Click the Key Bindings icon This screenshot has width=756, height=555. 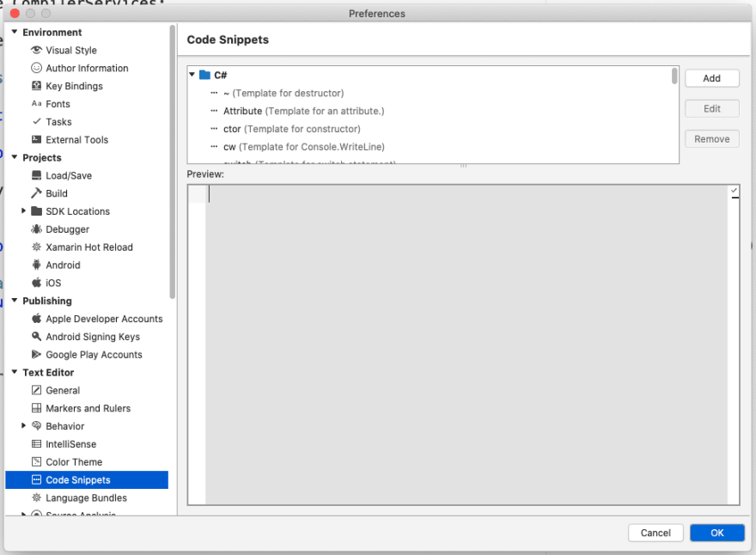point(36,86)
